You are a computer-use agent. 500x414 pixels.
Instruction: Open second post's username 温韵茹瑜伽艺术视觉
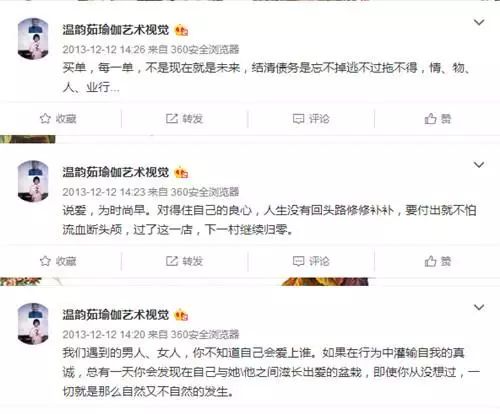pyautogui.click(x=116, y=172)
